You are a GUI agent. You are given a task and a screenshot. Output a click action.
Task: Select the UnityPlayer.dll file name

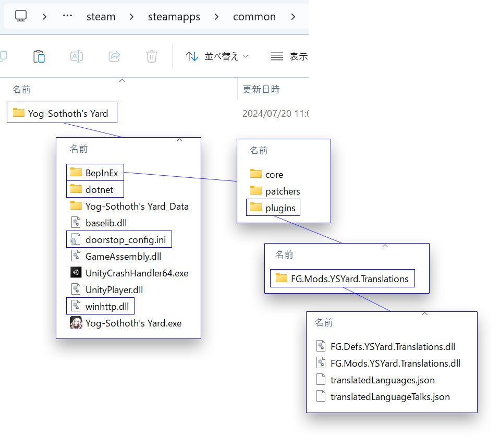114,290
